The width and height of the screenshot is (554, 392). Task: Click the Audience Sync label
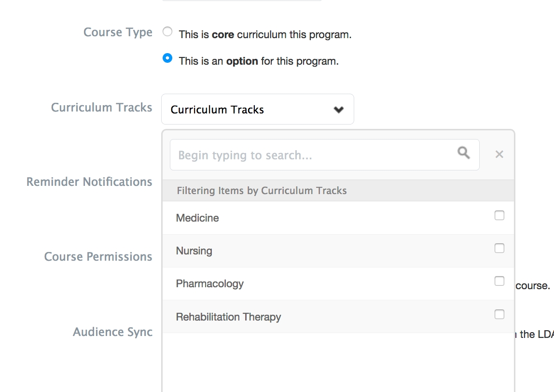click(113, 332)
